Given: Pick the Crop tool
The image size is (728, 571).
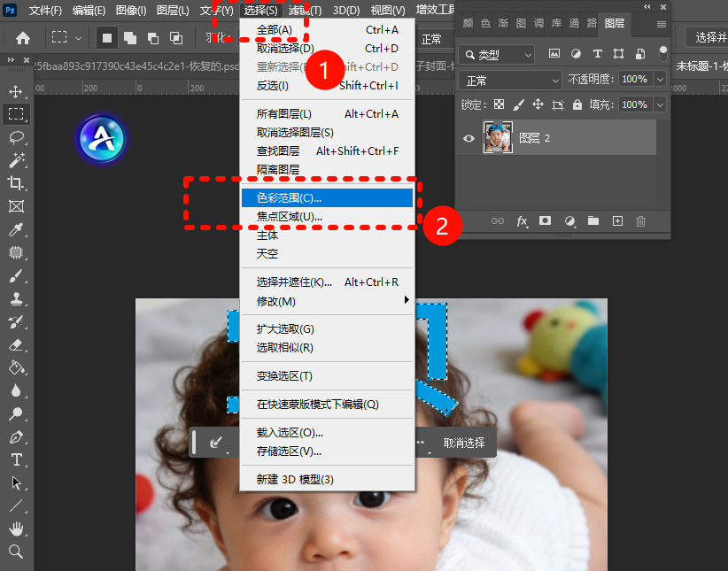Looking at the screenshot, I should [16, 183].
